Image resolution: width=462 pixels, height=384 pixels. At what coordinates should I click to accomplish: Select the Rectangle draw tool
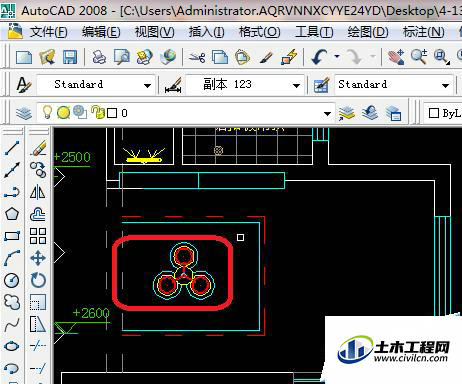pyautogui.click(x=12, y=236)
